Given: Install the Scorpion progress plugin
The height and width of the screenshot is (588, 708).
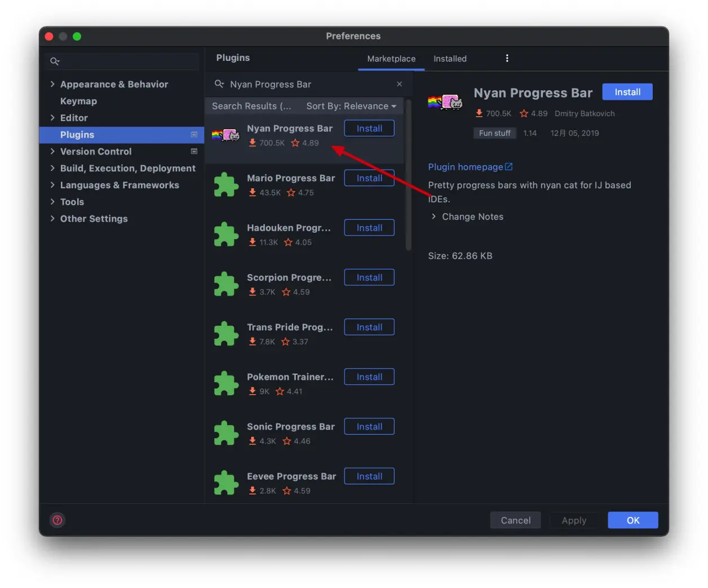Looking at the screenshot, I should click(369, 277).
